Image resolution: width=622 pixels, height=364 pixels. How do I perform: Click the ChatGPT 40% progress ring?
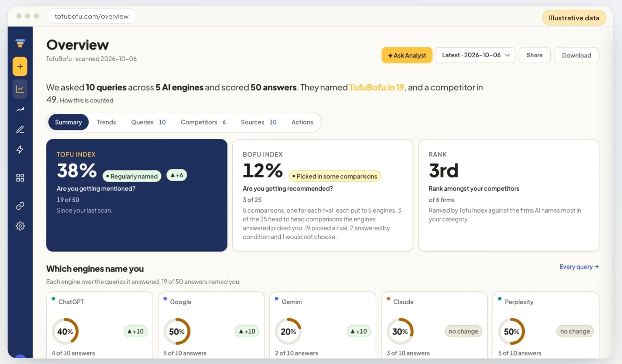pyautogui.click(x=65, y=332)
